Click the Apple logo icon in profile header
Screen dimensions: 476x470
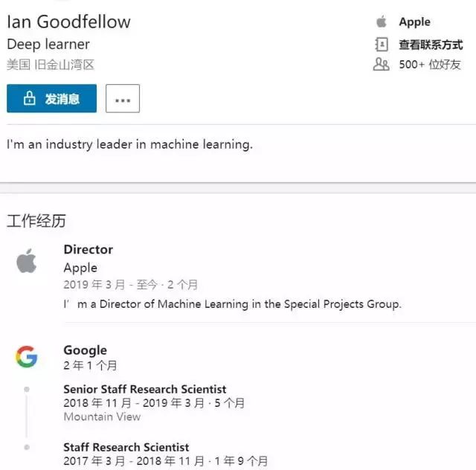point(382,22)
